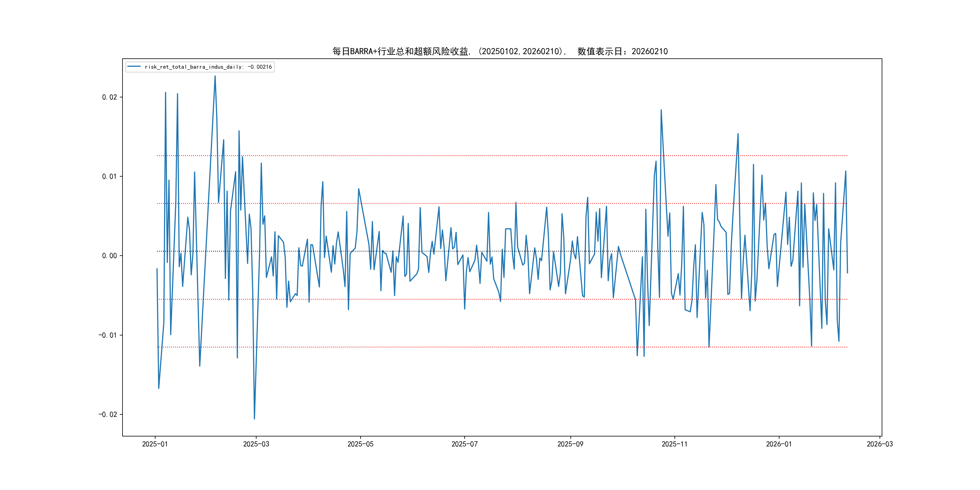
Task: Select the 2025-03 x-axis tick label
Action: pyautogui.click(x=256, y=444)
